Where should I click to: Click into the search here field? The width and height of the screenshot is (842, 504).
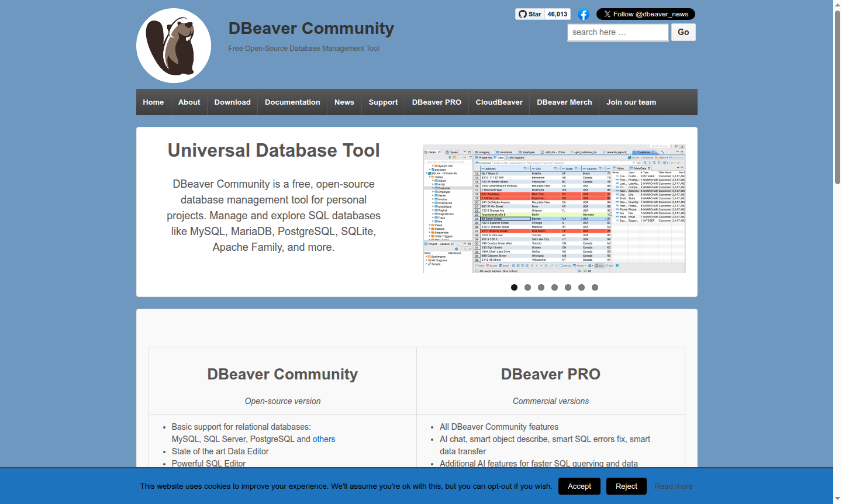[617, 32]
